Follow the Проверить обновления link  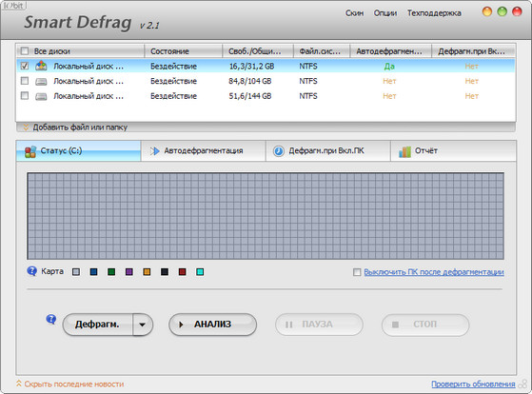coord(473,384)
